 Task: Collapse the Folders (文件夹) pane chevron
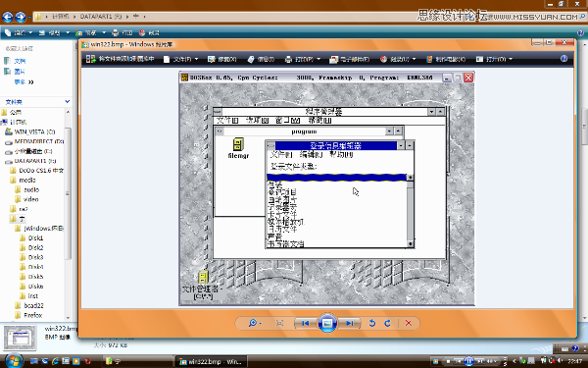(67, 101)
